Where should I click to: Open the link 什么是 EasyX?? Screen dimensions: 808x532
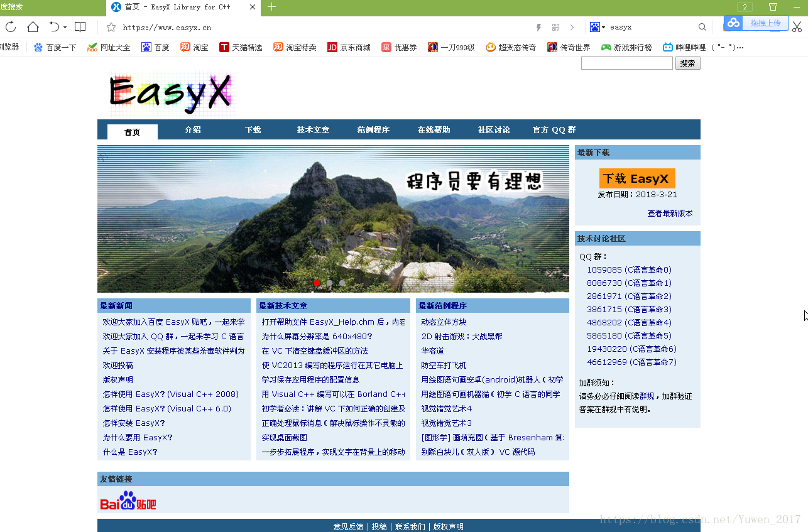(x=130, y=452)
